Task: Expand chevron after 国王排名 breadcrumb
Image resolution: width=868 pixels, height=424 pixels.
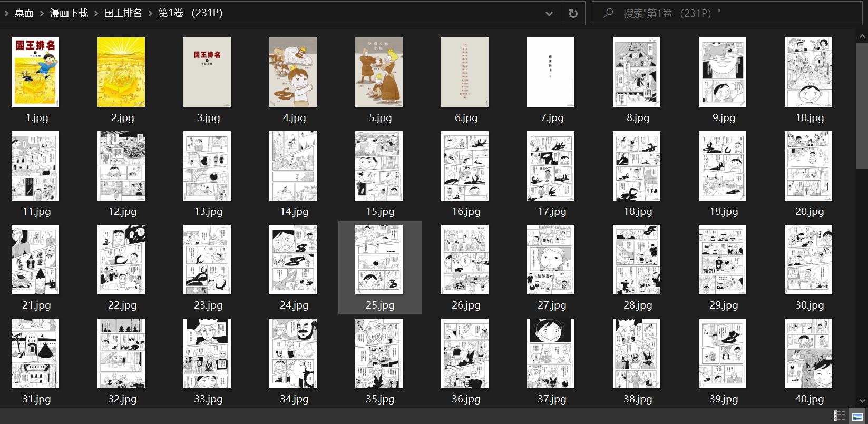Action: [x=150, y=14]
